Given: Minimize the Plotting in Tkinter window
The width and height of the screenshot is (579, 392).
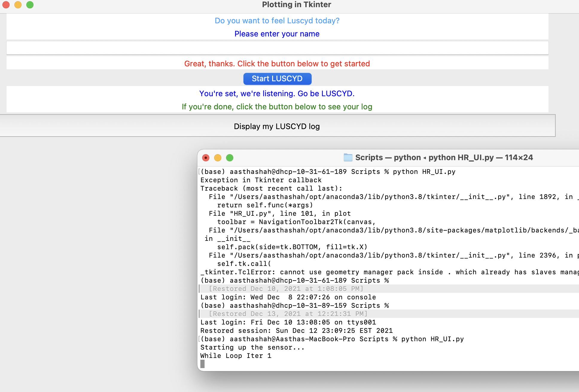Looking at the screenshot, I should pyautogui.click(x=18, y=5).
